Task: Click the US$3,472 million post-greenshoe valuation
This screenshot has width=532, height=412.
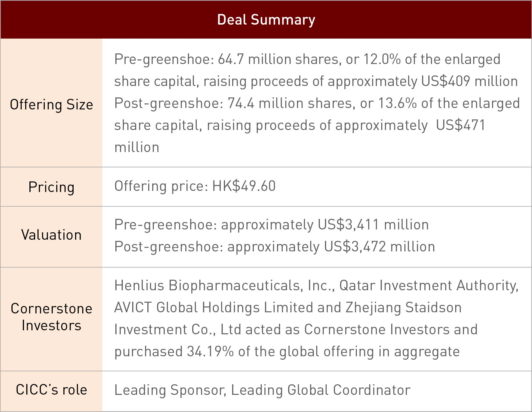Action: 379,247
